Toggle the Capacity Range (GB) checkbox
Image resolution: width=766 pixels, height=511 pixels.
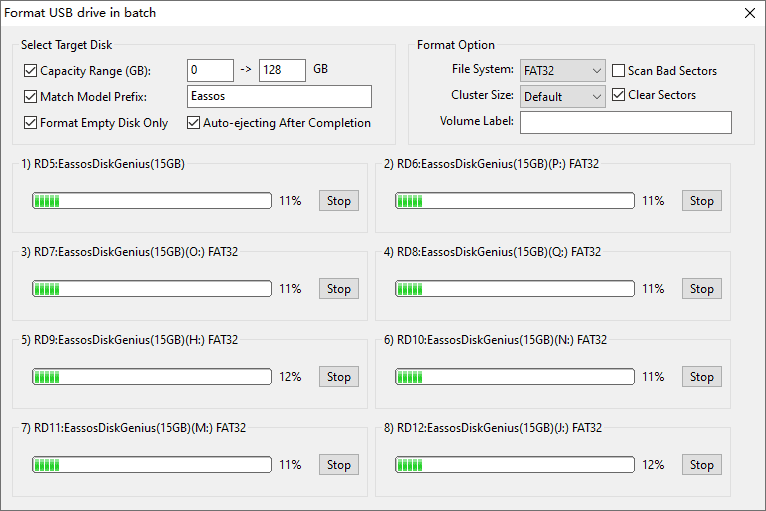pos(30,71)
